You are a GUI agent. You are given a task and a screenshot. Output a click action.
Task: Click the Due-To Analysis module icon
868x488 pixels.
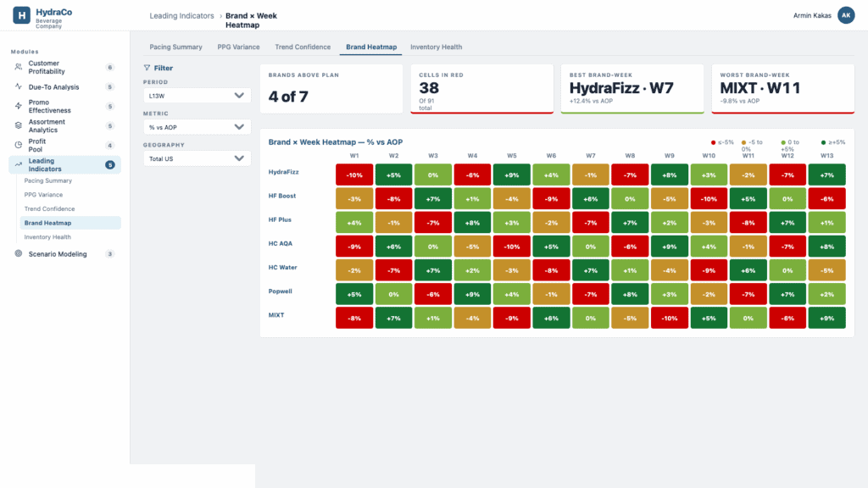point(19,87)
